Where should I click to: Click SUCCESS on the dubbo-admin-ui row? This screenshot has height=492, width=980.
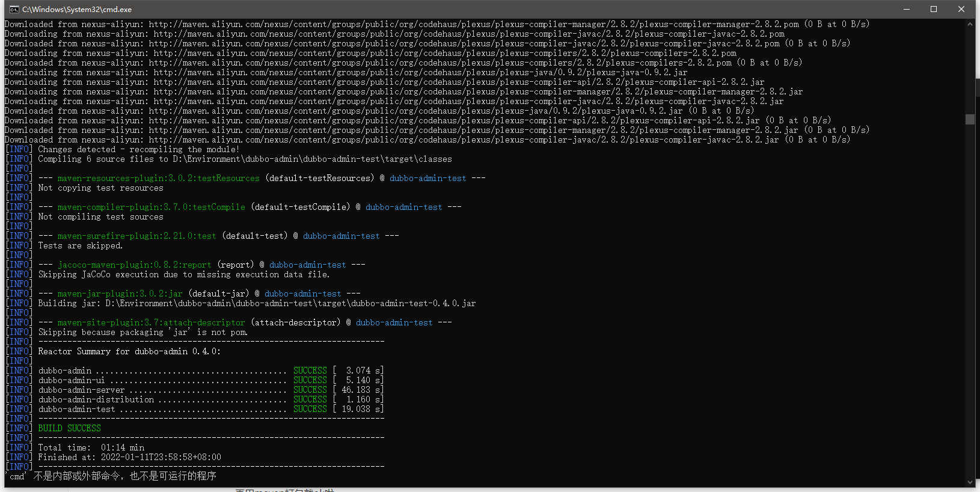[310, 380]
